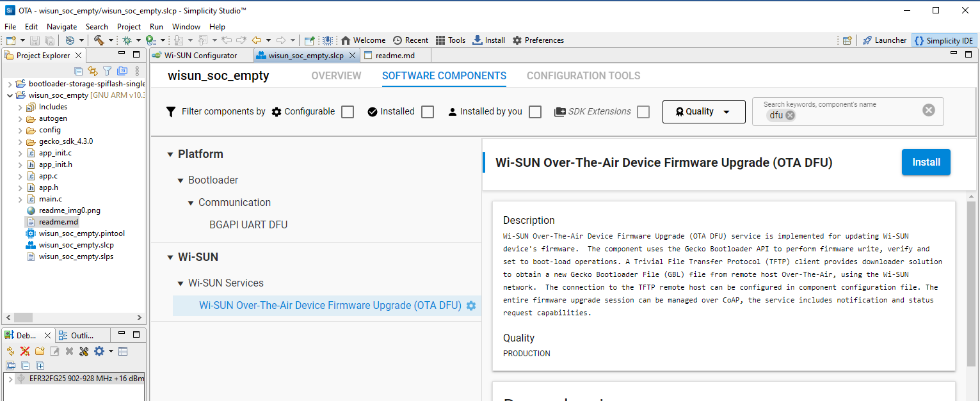Open the File menu
Screen dimensions: 980x401
10,27
